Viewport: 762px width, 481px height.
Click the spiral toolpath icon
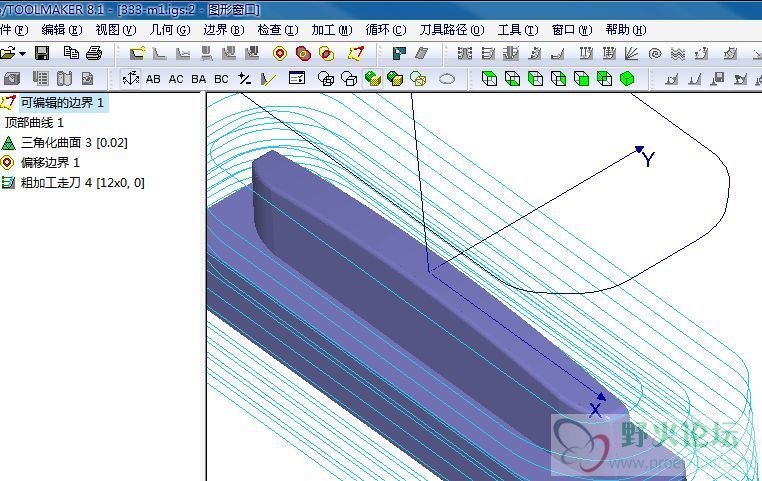[x=655, y=53]
